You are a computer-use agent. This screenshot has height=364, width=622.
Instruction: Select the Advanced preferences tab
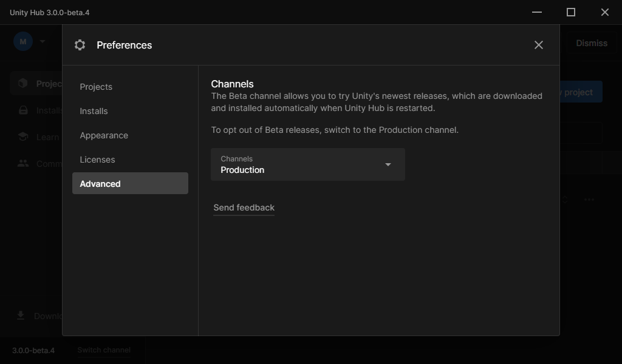pyautogui.click(x=130, y=183)
